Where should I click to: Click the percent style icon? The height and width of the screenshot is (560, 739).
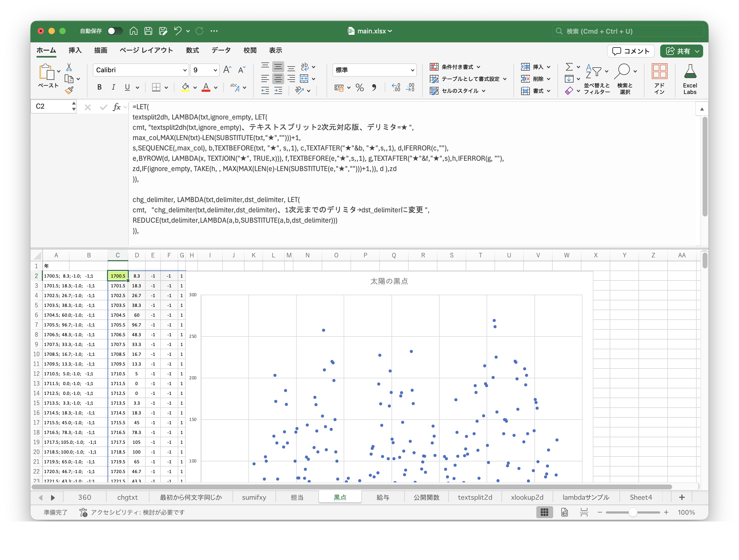(x=359, y=88)
